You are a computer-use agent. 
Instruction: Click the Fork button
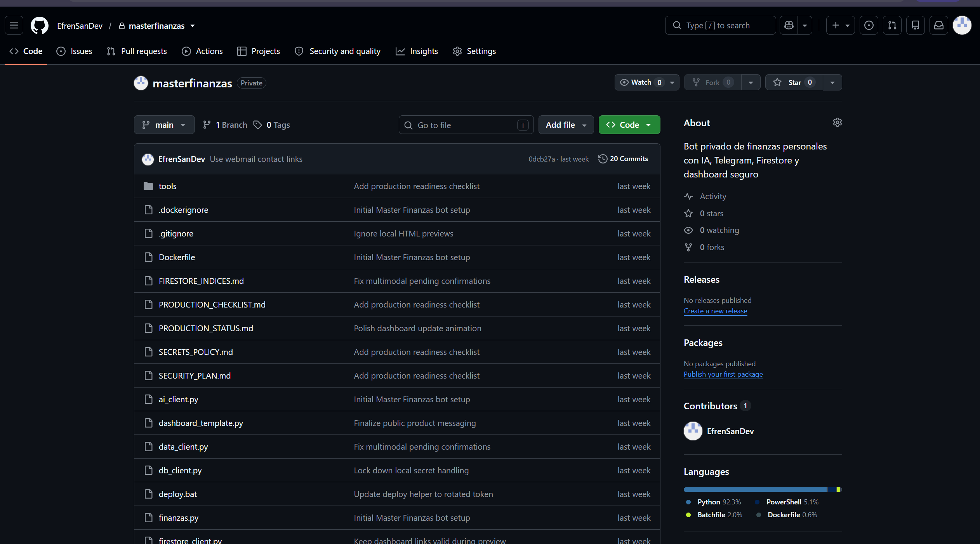tap(712, 82)
